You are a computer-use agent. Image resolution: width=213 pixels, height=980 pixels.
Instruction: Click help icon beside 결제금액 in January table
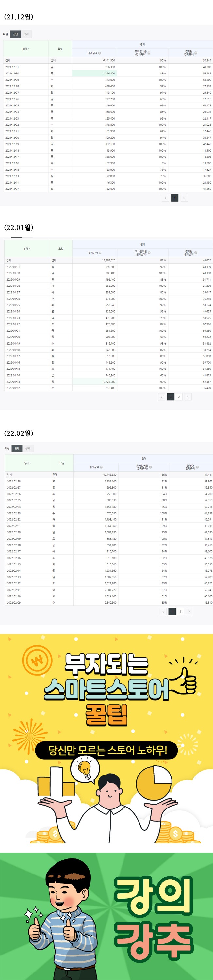[100, 253]
